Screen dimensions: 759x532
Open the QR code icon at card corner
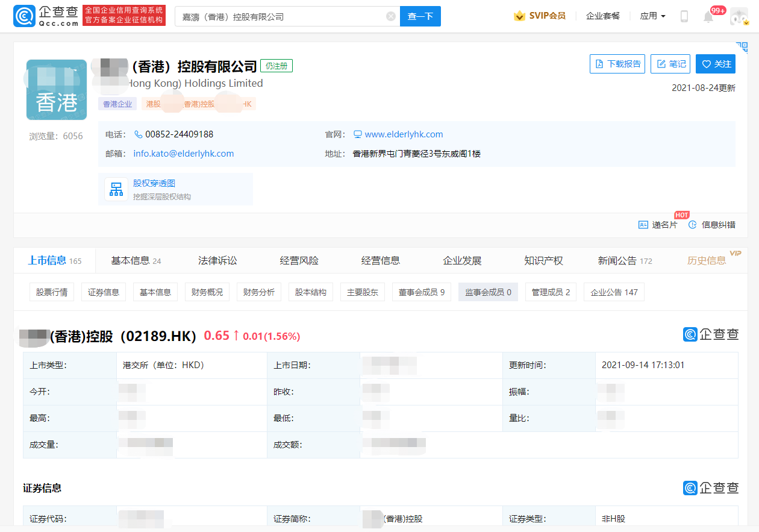pyautogui.click(x=741, y=48)
